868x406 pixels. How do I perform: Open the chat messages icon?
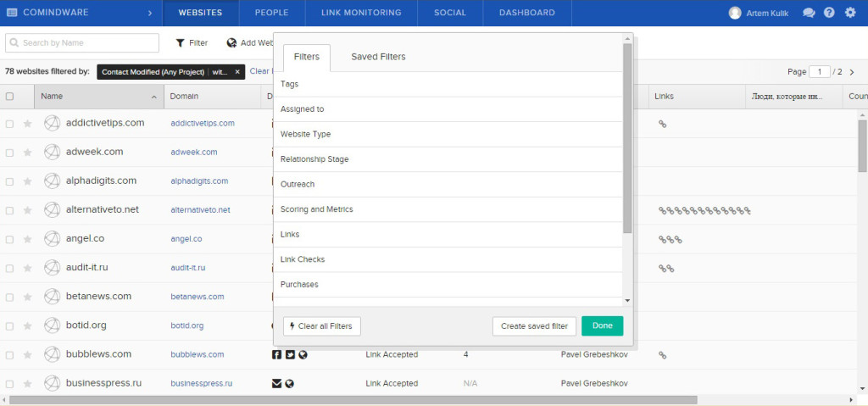coord(809,13)
